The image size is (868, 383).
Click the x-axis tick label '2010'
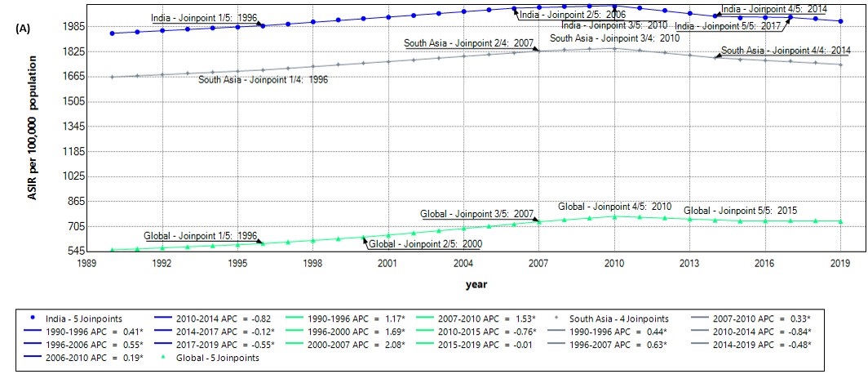click(614, 262)
